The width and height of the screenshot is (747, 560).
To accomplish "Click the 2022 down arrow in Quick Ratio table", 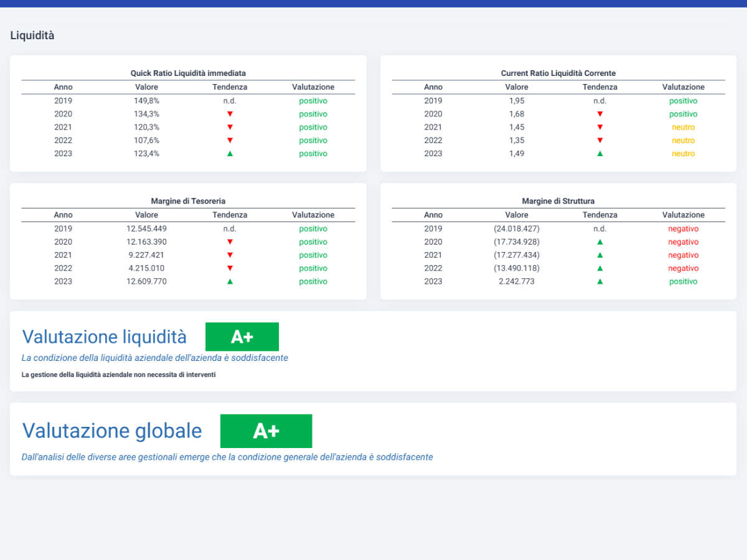I will point(230,141).
